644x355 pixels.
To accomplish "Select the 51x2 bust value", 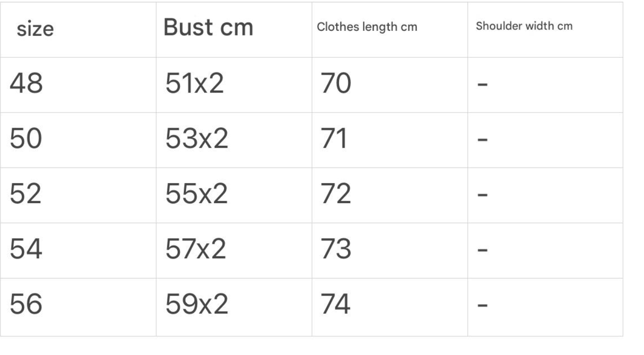I will tap(195, 85).
